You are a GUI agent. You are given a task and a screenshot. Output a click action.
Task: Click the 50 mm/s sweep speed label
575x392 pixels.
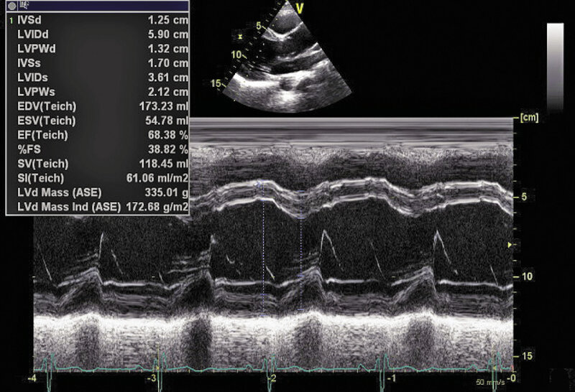[x=490, y=383]
